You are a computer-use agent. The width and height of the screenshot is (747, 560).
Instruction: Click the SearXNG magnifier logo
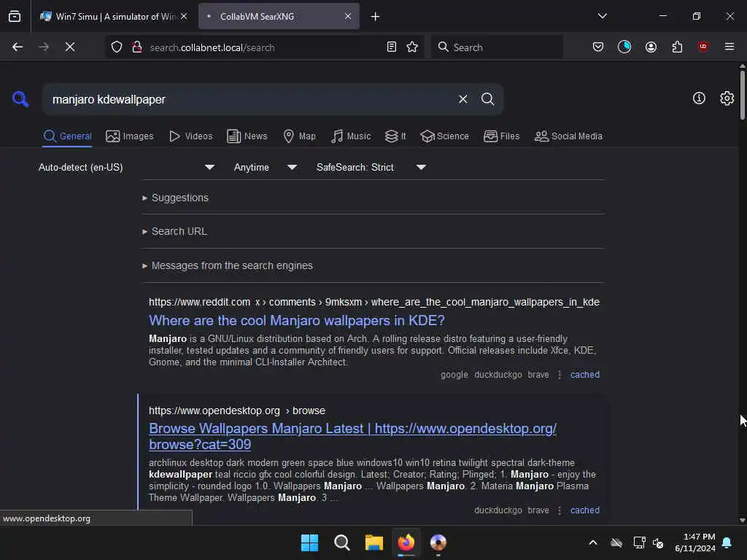20,99
